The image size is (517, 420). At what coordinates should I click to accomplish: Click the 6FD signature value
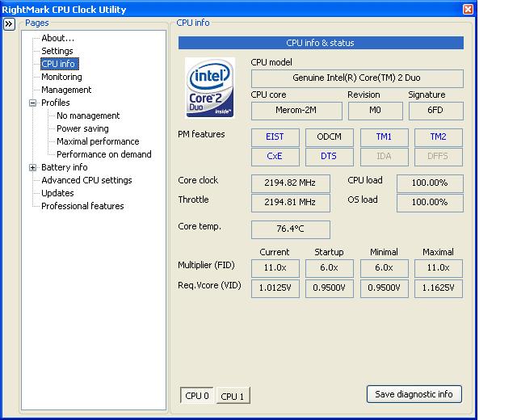436,111
